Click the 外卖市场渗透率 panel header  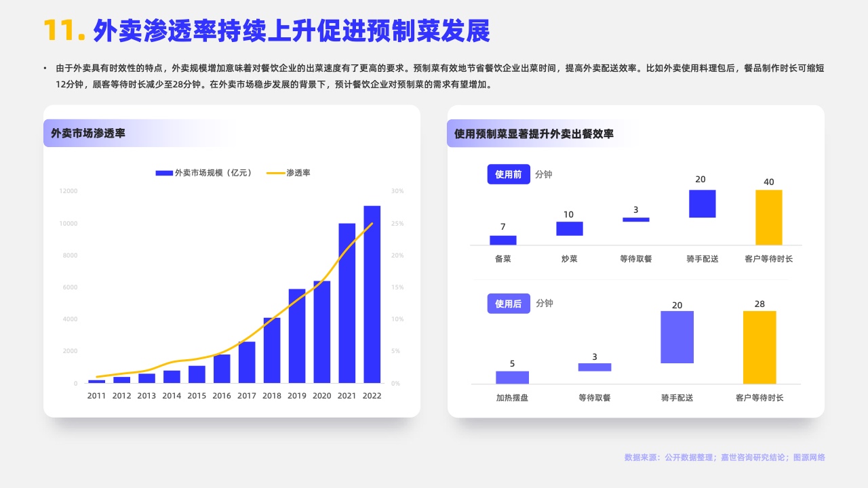[88, 134]
